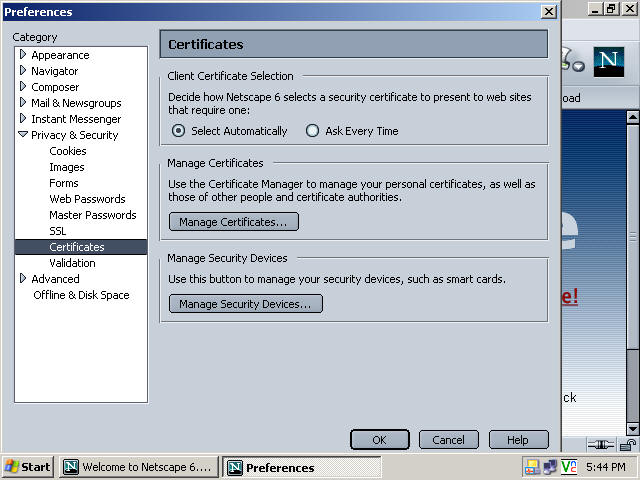
Task: Open Help for Preferences dialog
Action: click(x=518, y=440)
